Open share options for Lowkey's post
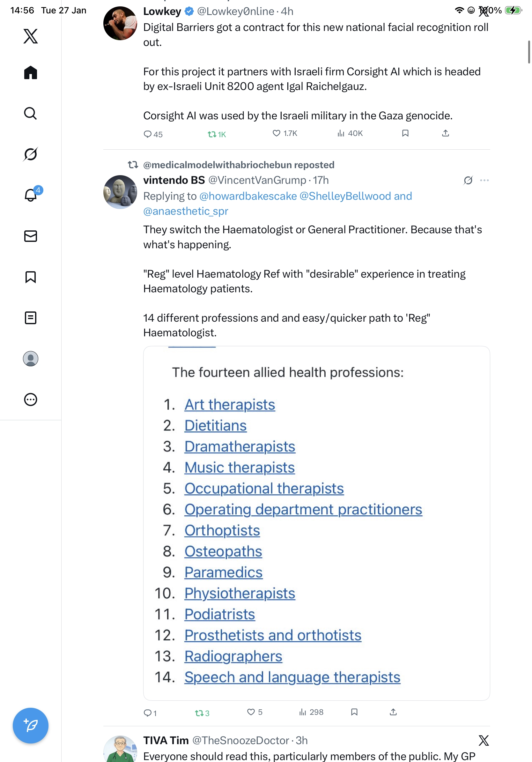This screenshot has width=532, height=762. point(446,133)
